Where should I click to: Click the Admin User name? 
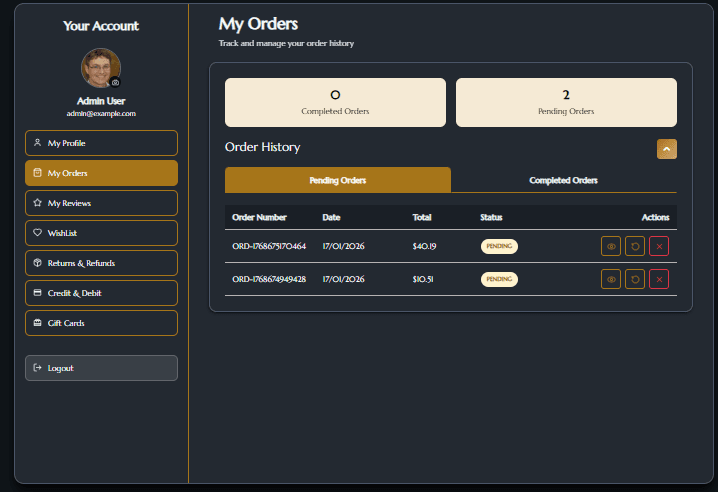coord(101,101)
